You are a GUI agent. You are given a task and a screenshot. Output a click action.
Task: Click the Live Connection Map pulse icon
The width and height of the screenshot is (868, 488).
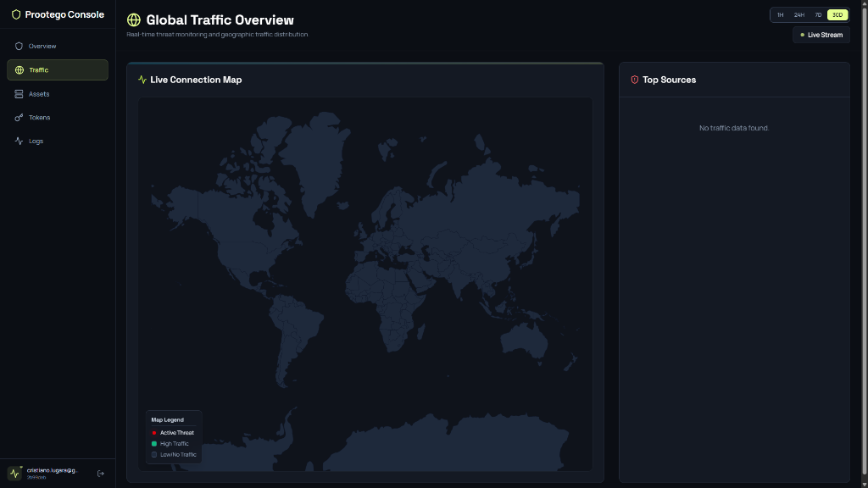click(x=142, y=80)
